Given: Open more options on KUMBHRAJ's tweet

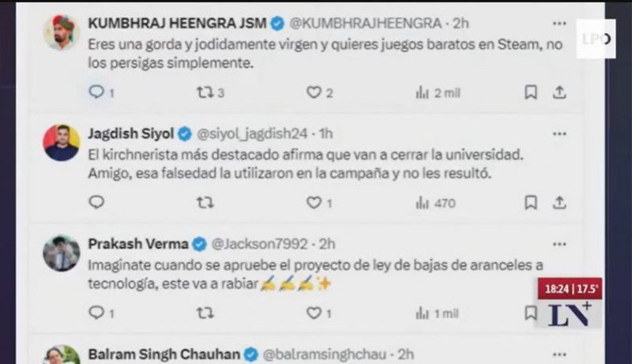Looking at the screenshot, I should [x=559, y=24].
